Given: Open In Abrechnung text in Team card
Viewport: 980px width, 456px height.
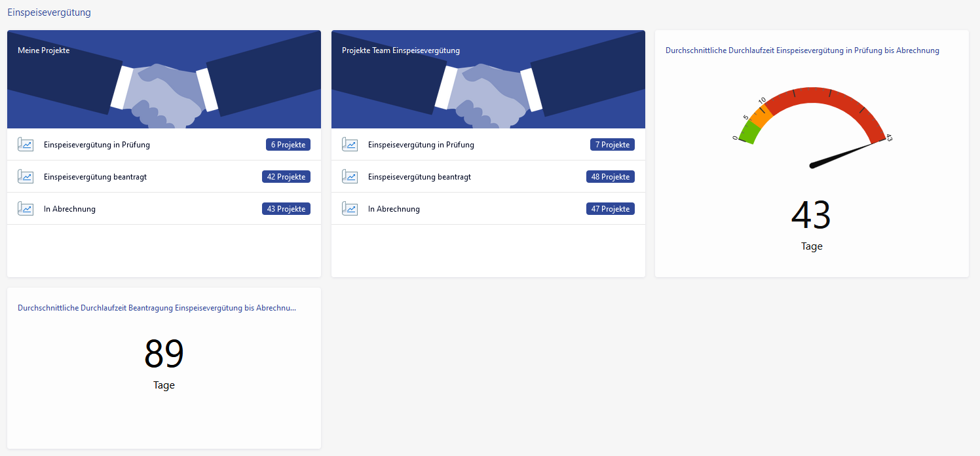Looking at the screenshot, I should pos(394,209).
